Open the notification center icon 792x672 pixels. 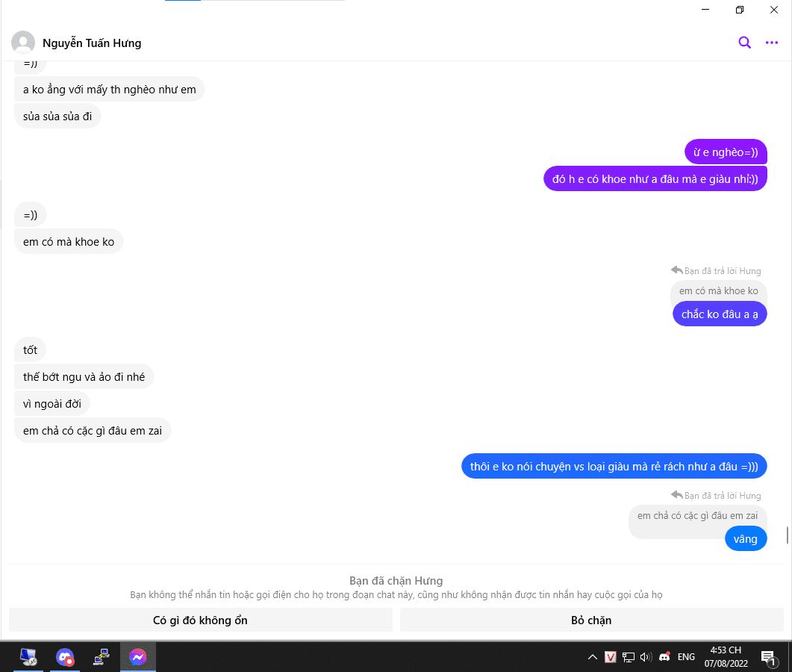(768, 657)
